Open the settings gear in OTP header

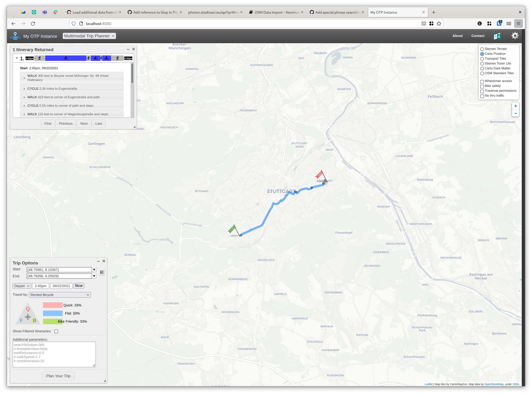pyautogui.click(x=515, y=36)
